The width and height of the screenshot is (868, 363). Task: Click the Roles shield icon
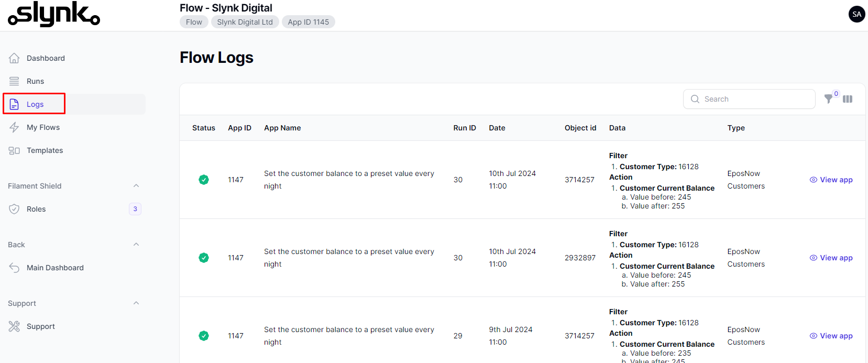pos(14,209)
